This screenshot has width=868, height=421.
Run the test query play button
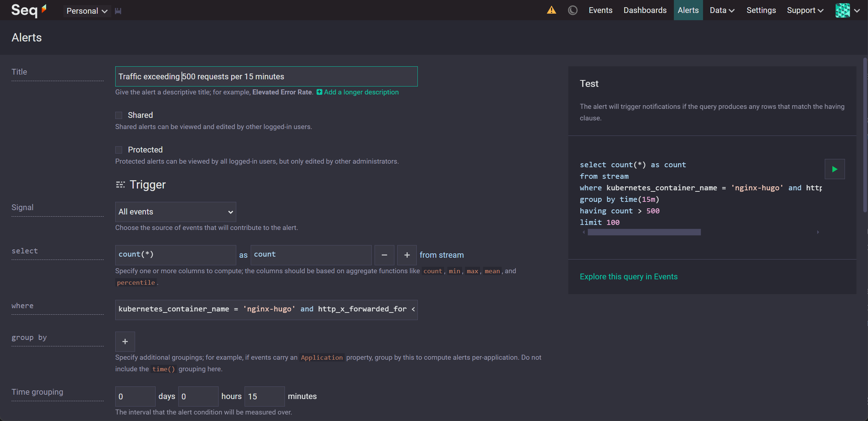tap(835, 169)
